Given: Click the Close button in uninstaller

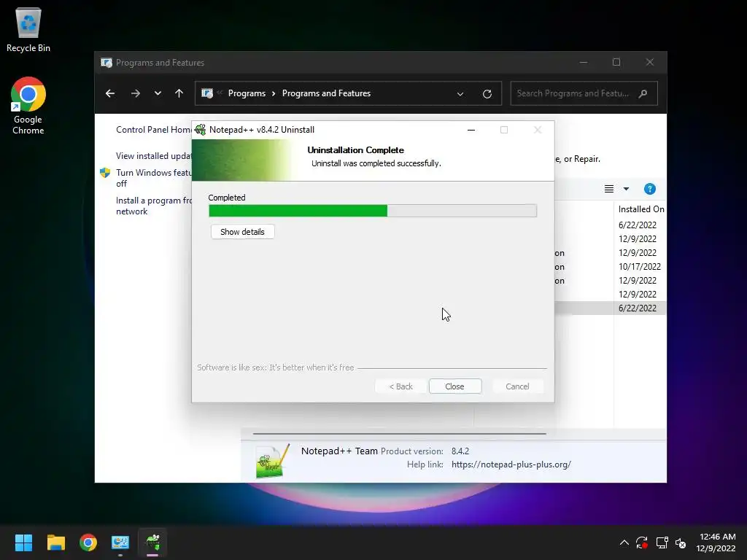Looking at the screenshot, I should [x=455, y=386].
